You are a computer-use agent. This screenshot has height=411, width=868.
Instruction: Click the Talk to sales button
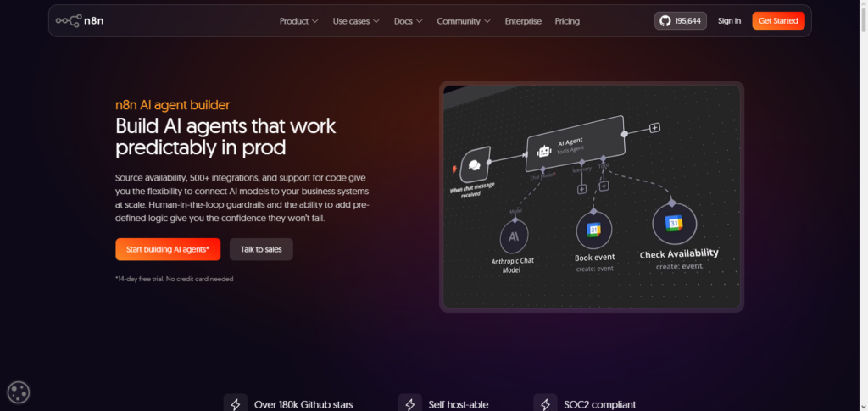pos(261,249)
